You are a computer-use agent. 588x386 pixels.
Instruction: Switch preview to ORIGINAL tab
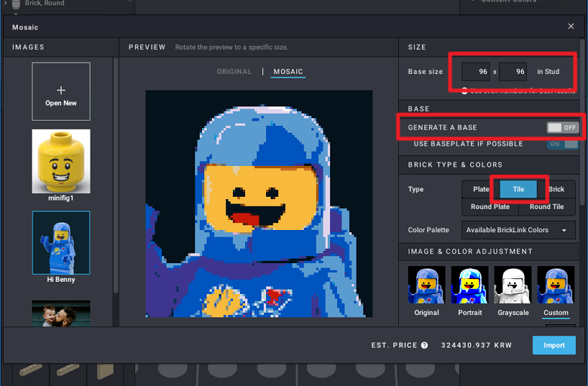click(234, 72)
